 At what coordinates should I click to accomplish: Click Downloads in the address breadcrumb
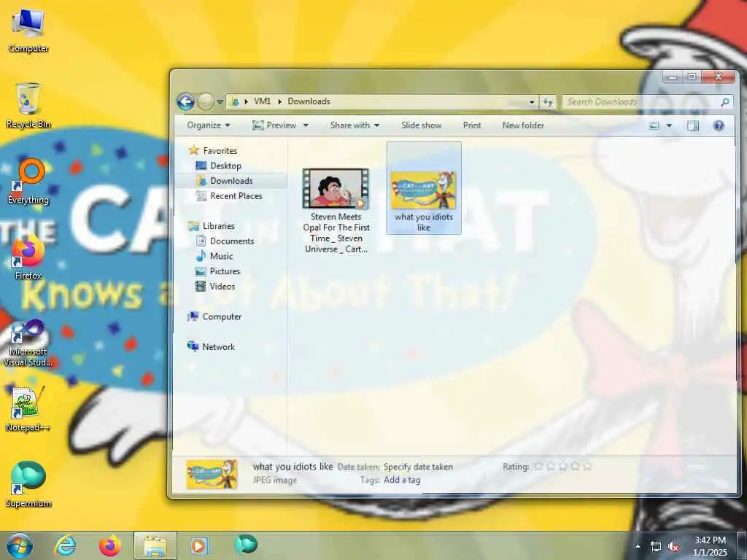[x=309, y=101]
